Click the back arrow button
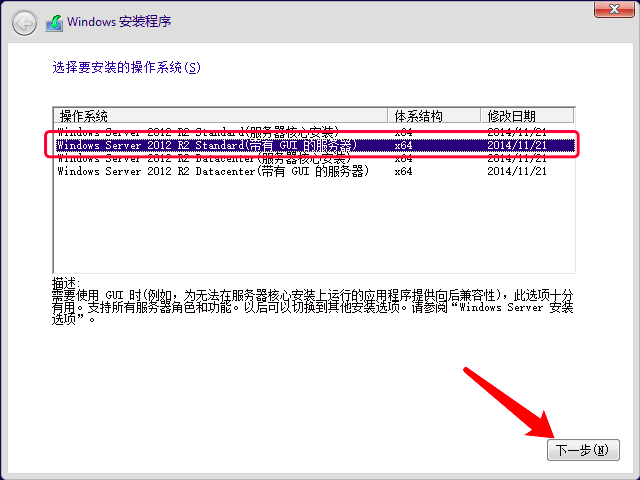640x480 pixels. [24, 23]
